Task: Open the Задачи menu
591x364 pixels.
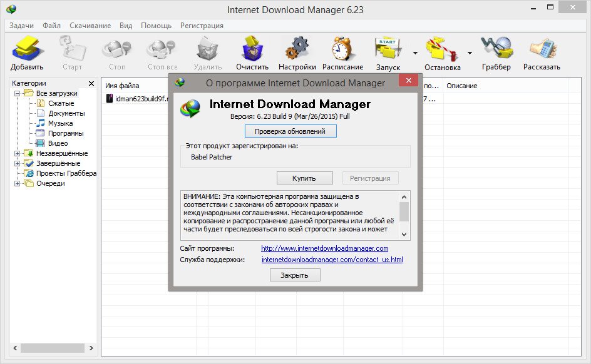Action: pos(21,26)
